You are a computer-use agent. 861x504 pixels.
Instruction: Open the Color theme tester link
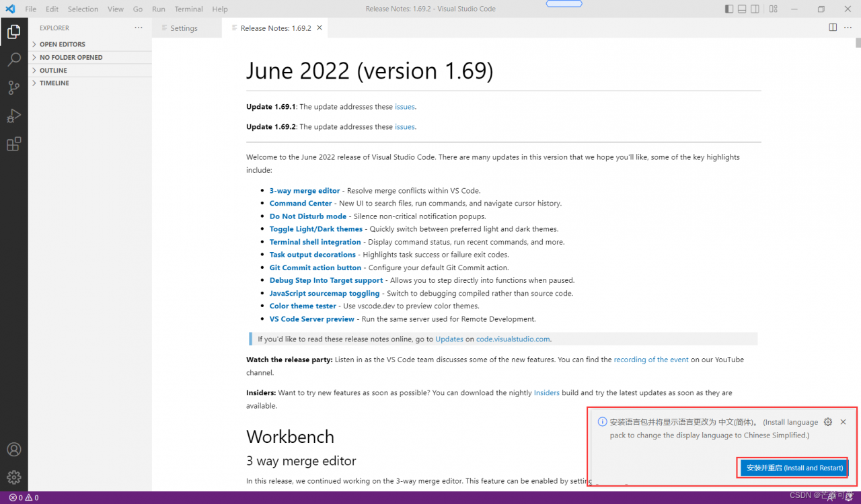(303, 306)
